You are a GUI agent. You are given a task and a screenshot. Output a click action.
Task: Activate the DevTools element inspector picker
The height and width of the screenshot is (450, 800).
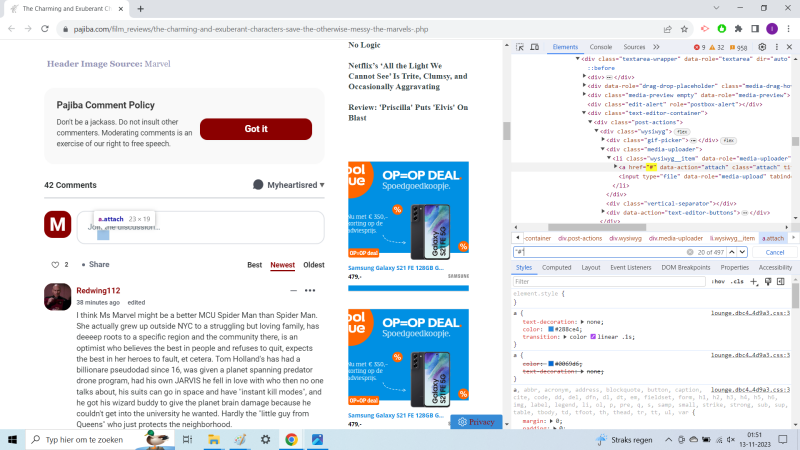[520, 47]
